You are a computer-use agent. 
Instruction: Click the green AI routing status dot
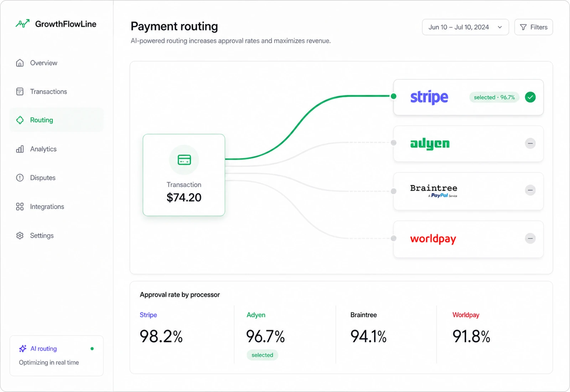click(92, 349)
